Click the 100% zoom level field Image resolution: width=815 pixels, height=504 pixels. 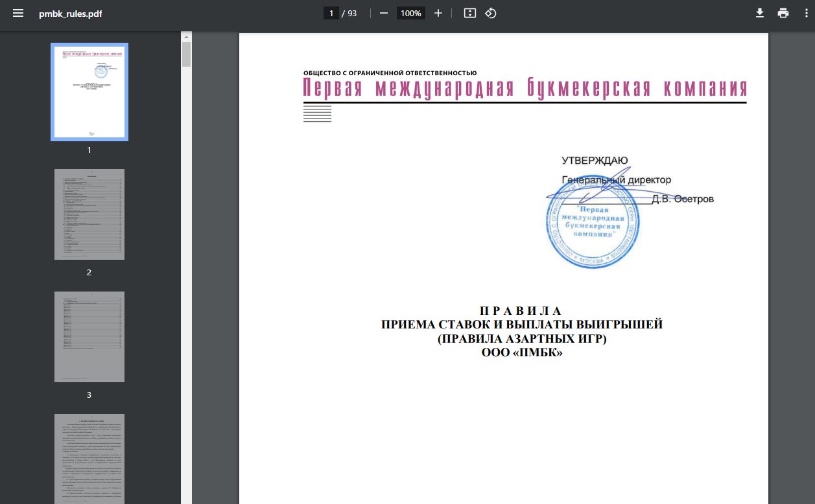pyautogui.click(x=411, y=13)
